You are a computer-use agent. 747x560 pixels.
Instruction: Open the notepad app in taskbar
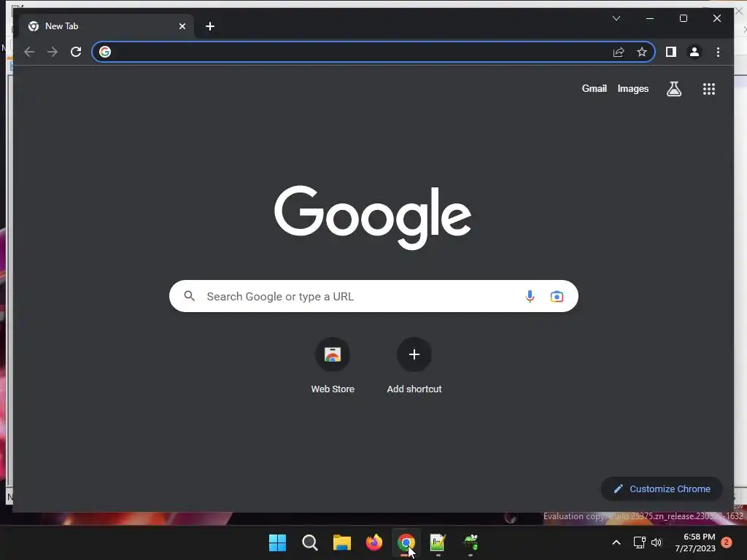438,542
